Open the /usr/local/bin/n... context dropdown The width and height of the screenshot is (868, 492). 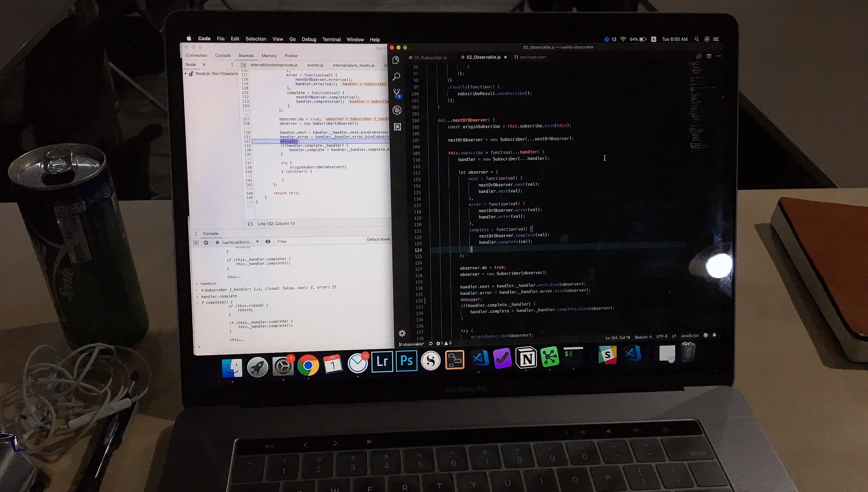pyautogui.click(x=240, y=242)
